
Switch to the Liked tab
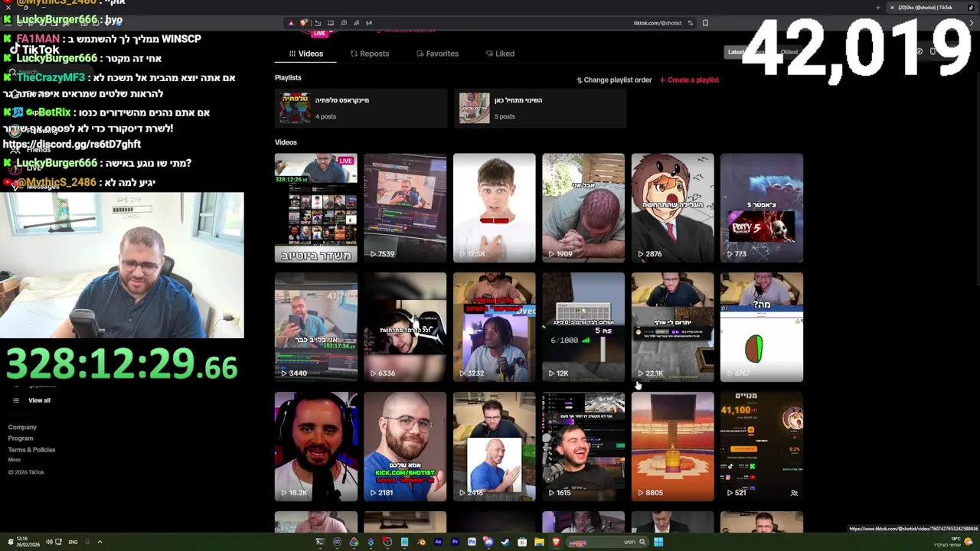click(x=500, y=54)
